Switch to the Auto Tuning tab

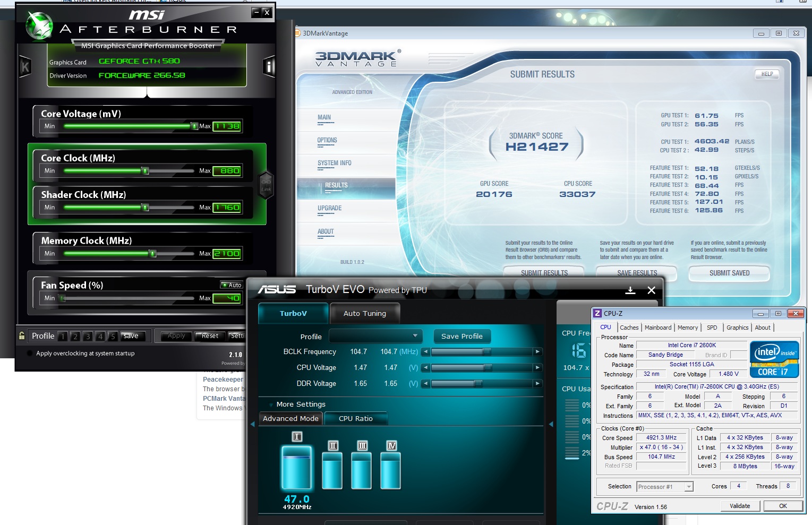tap(365, 313)
